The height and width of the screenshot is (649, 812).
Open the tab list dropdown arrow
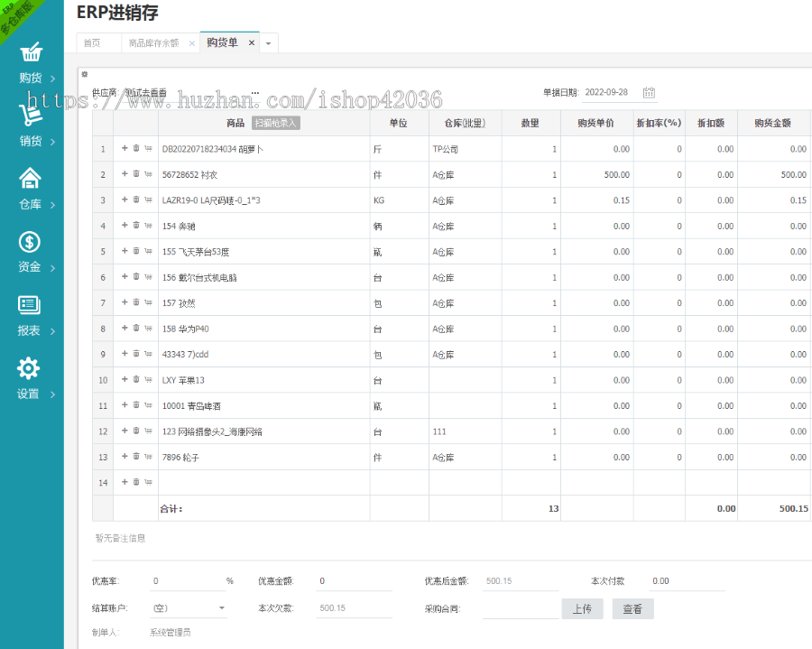(268, 43)
